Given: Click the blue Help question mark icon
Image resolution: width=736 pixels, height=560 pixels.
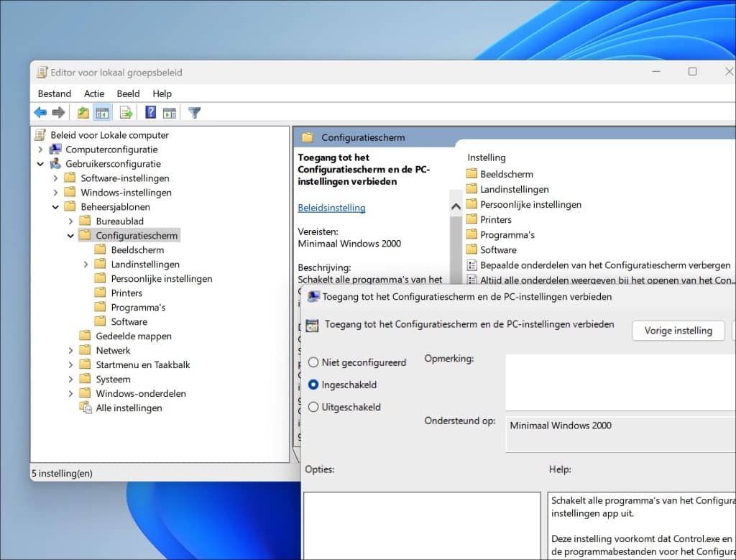Looking at the screenshot, I should pyautogui.click(x=150, y=113).
